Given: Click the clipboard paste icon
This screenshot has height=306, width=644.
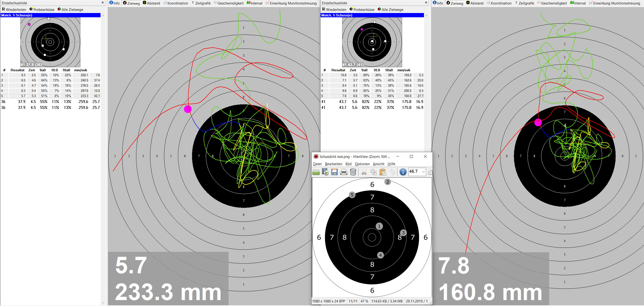Looking at the screenshot, I should pyautogui.click(x=382, y=172).
